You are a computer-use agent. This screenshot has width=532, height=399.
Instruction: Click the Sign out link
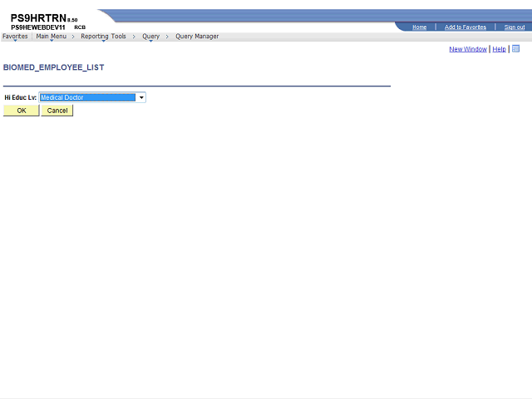click(515, 27)
